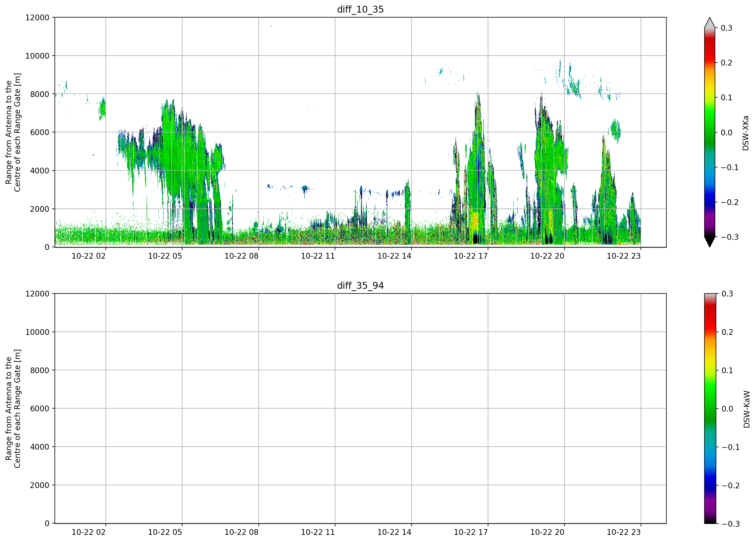Click the 0.1 tick on DSW-XKa colorbar

pos(726,98)
